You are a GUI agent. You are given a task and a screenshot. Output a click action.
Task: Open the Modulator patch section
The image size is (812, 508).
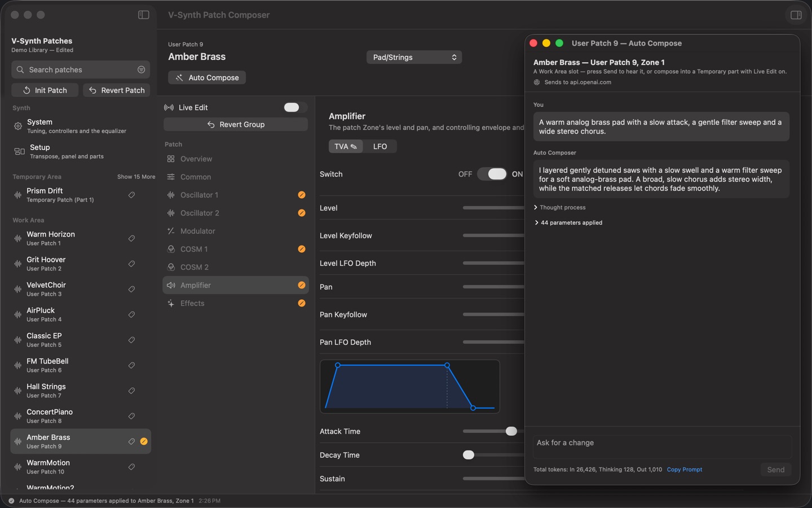point(235,231)
